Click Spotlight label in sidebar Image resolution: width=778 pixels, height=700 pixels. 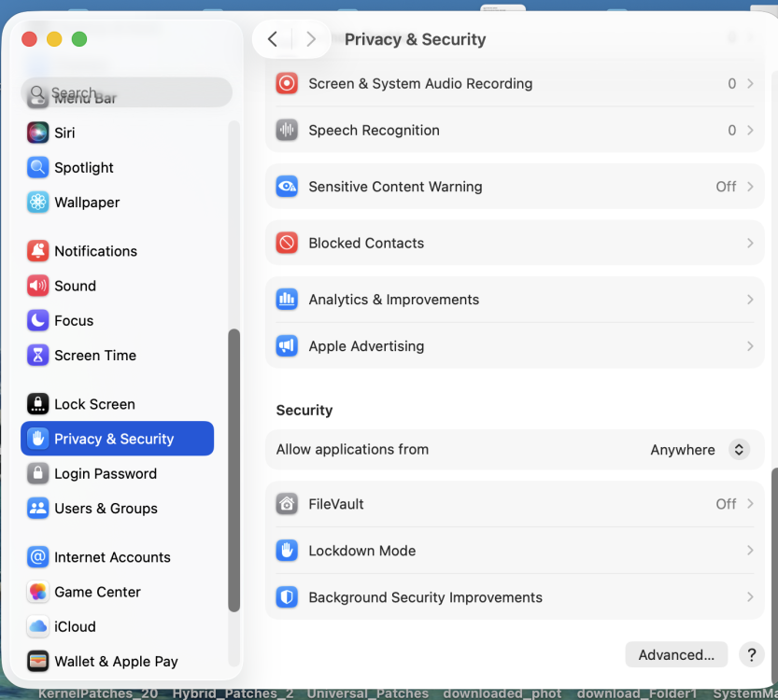pos(84,168)
